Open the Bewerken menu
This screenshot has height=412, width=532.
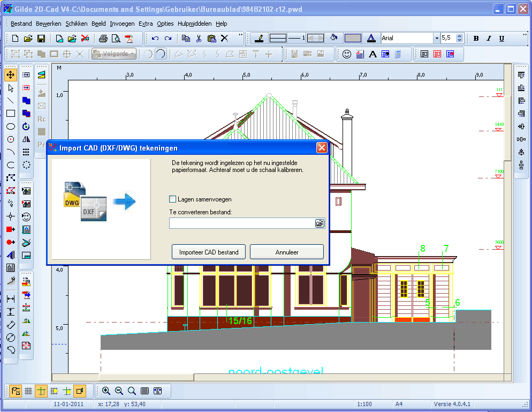49,24
